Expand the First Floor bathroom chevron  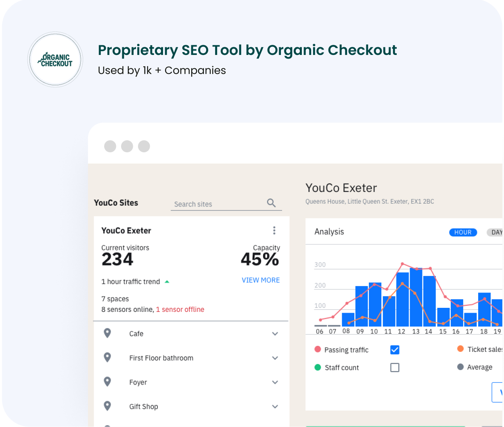275,358
